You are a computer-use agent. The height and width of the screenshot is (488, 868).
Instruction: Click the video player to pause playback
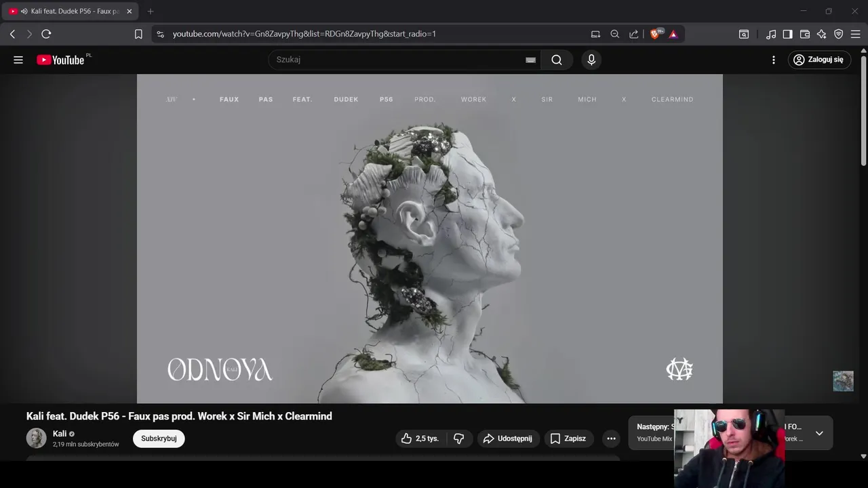point(430,239)
